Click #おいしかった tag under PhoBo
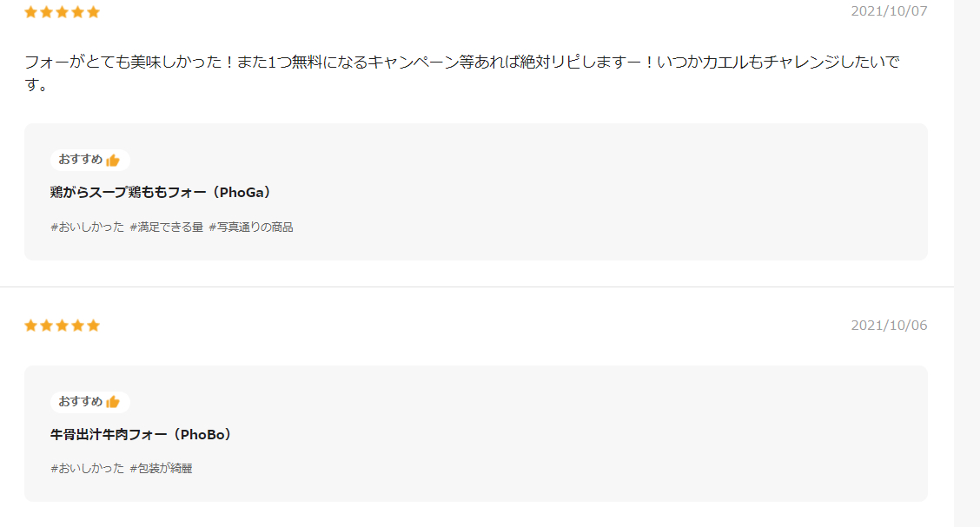980x527 pixels. tap(88, 468)
